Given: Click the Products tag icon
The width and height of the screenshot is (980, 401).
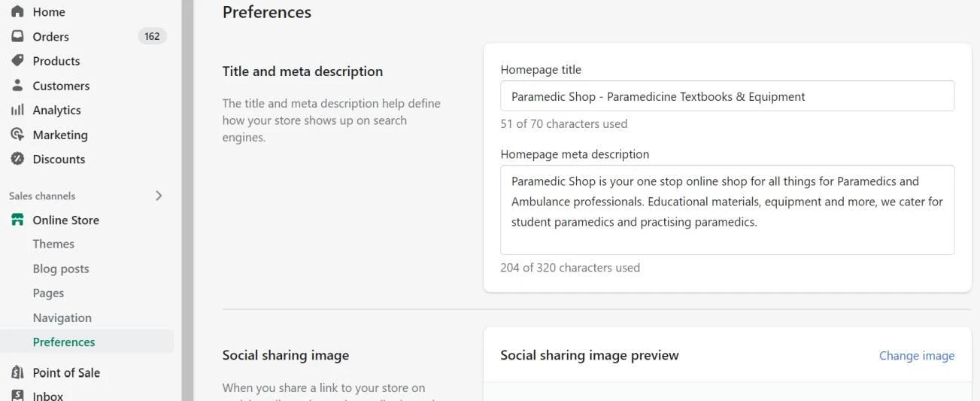Looking at the screenshot, I should point(17,61).
